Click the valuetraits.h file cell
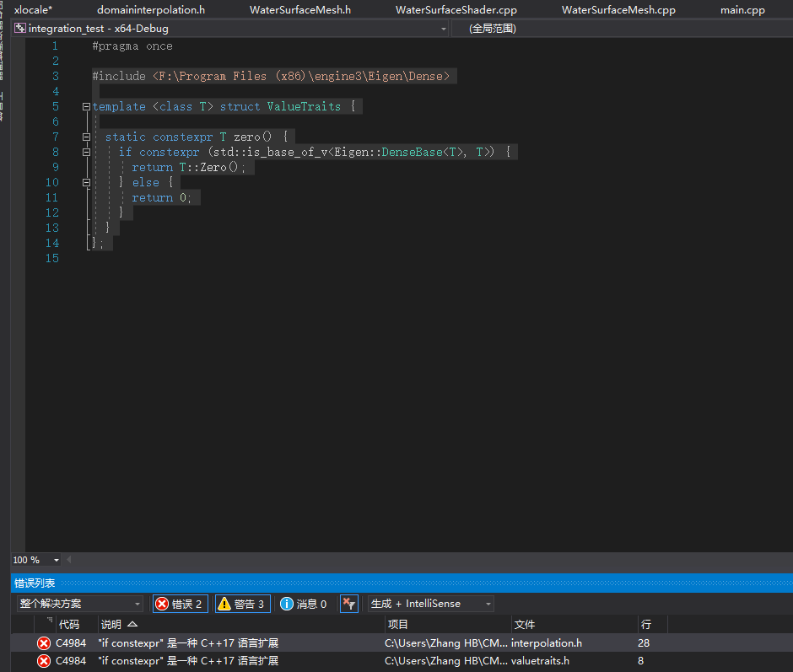This screenshot has height=672, width=793. pos(540,661)
